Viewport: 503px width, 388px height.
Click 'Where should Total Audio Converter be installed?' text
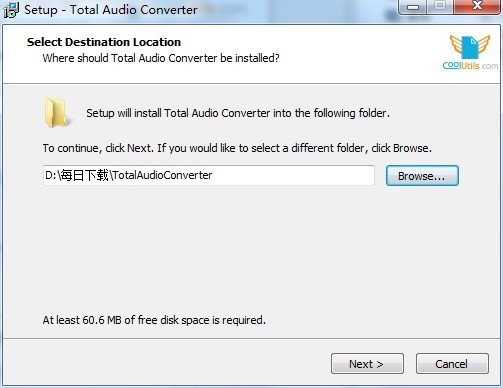coord(161,58)
